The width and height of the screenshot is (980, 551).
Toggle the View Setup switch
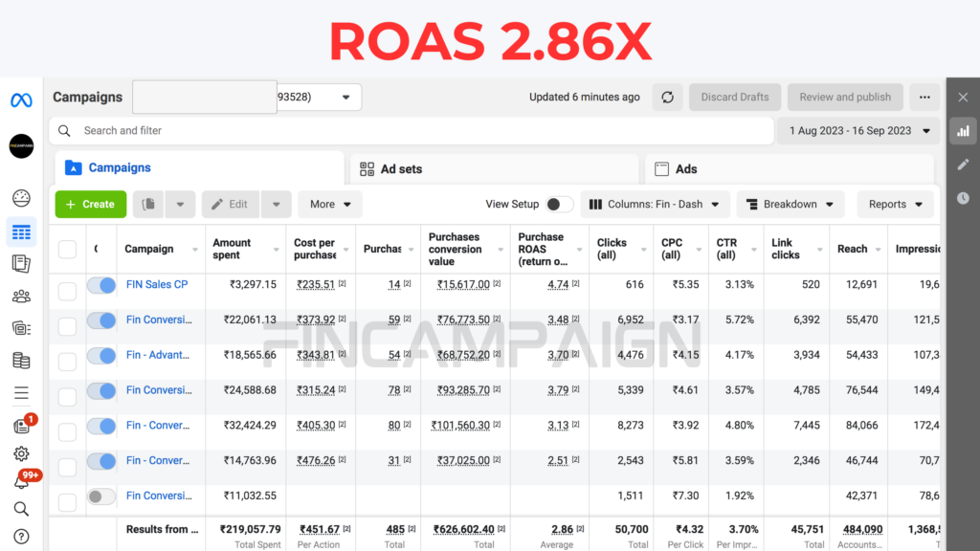pos(561,204)
